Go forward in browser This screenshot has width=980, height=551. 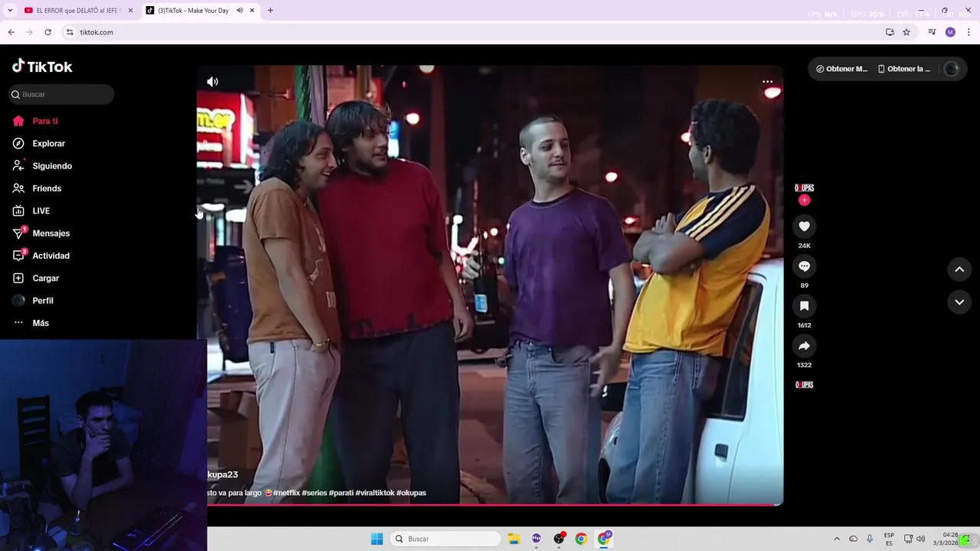point(29,32)
